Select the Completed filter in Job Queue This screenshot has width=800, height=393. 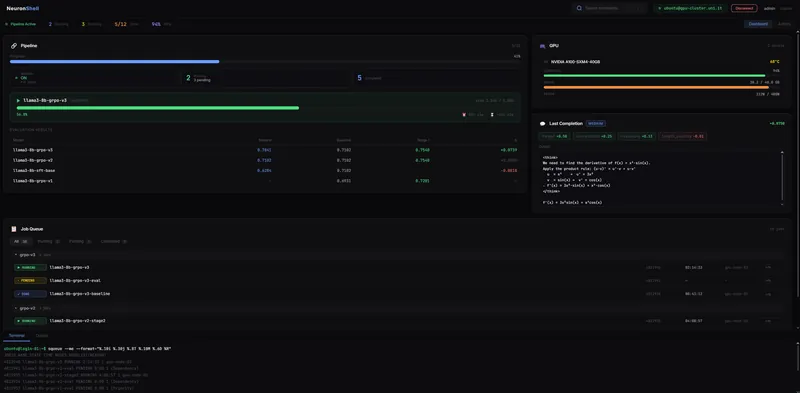[x=114, y=241]
